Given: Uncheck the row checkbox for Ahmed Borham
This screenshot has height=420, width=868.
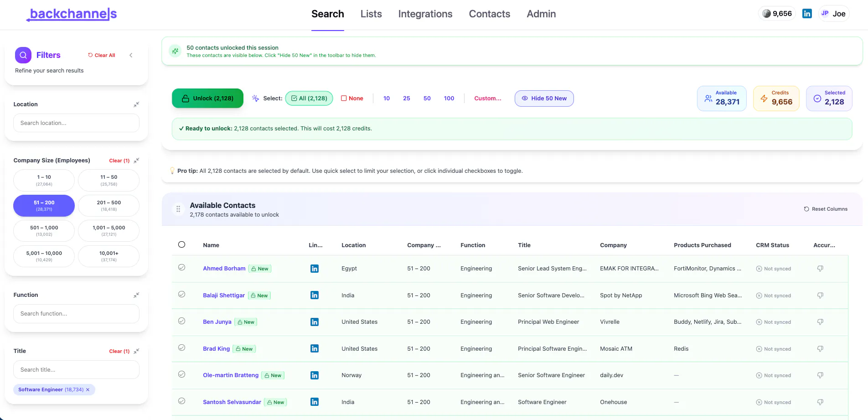Looking at the screenshot, I should click(x=181, y=268).
